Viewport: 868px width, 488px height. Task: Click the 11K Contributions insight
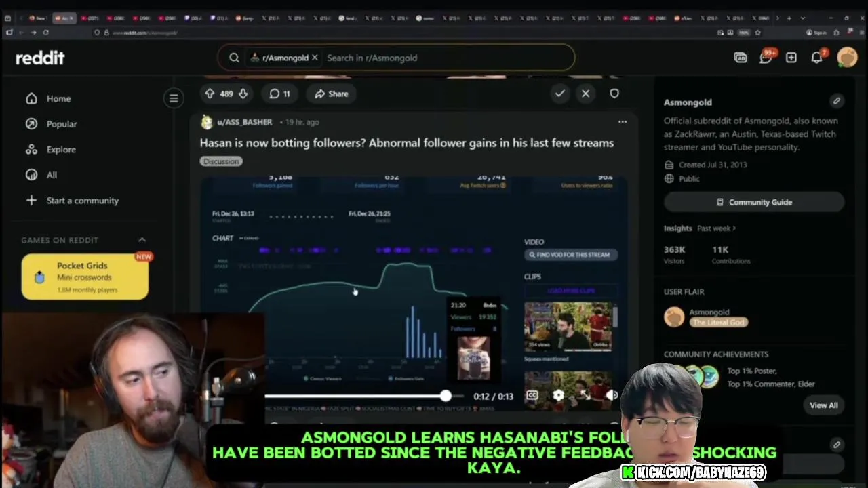pyautogui.click(x=731, y=255)
